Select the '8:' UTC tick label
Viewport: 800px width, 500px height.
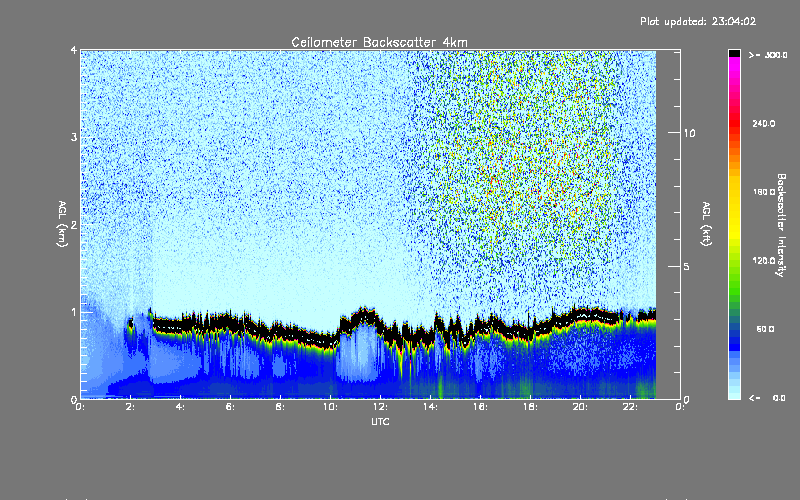pos(280,407)
